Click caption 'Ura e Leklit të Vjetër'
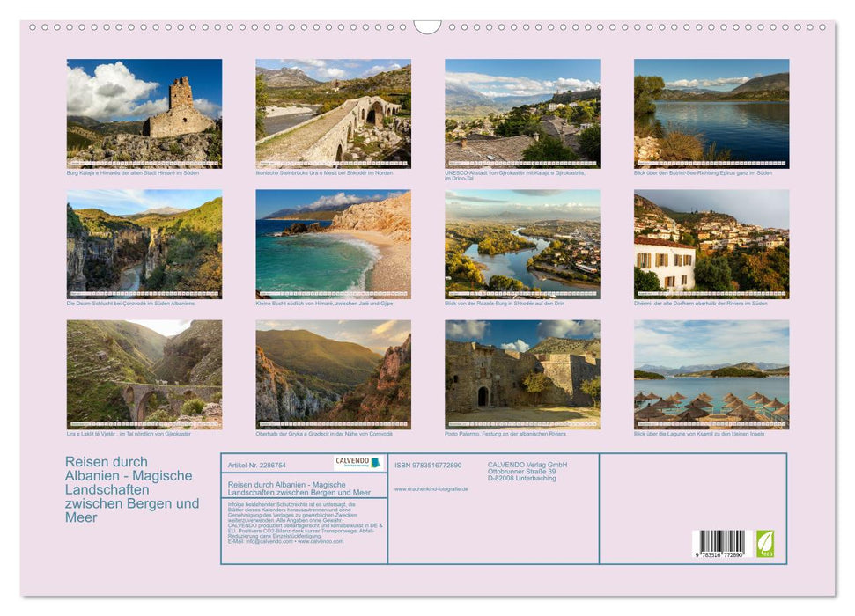 pos(129,434)
